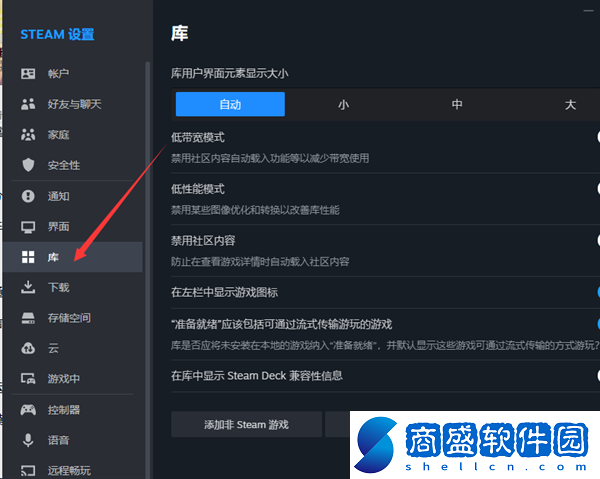This screenshot has height=479, width=600.
Task: Toggle Steam Deck 兼容性信息 switch
Action: [598, 375]
